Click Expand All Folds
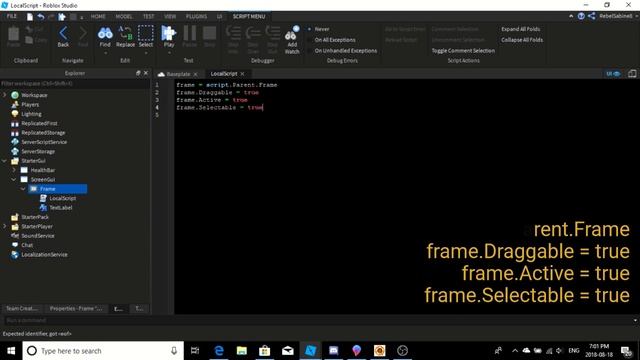 [520, 29]
